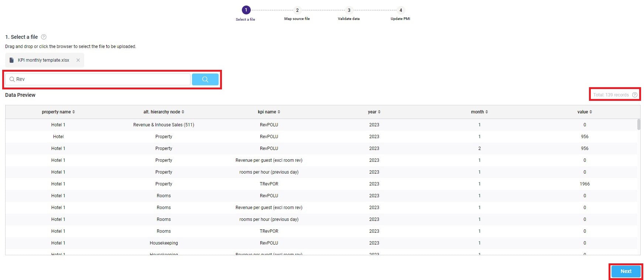Click value 956 in the Hotel row
Image resolution: width=644 pixels, height=280 pixels.
tap(585, 137)
